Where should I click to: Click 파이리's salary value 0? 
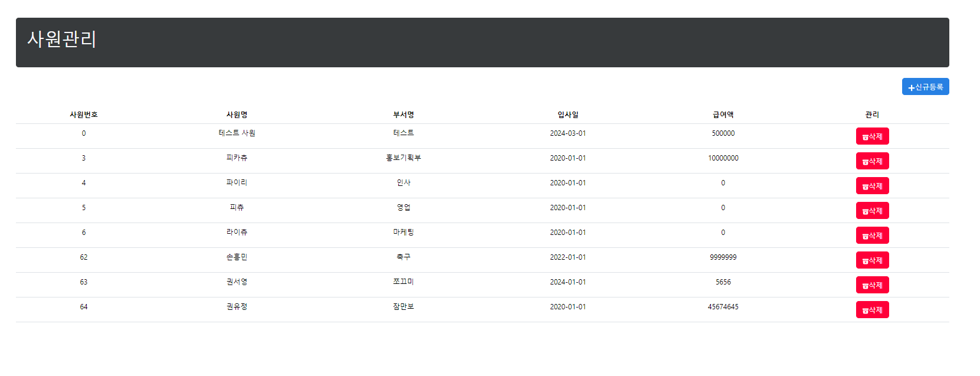(723, 183)
